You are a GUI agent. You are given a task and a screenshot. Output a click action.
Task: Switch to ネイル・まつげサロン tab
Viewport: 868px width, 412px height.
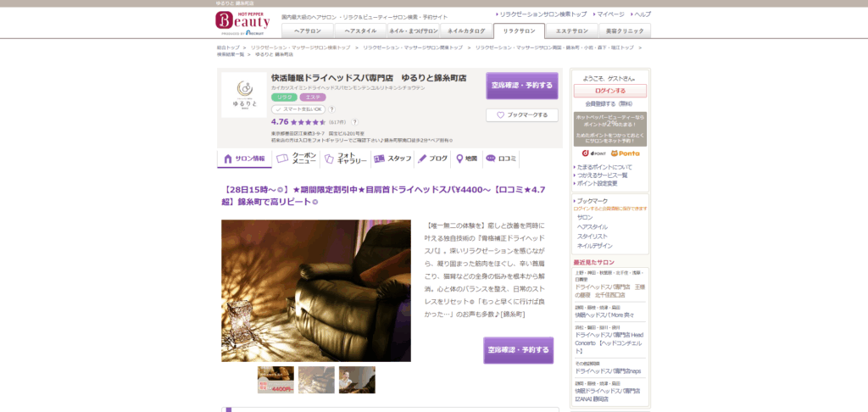tap(414, 31)
